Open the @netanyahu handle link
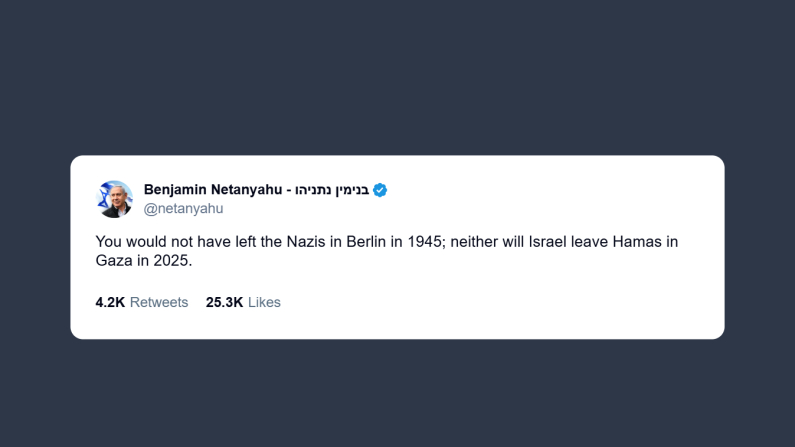795x447 pixels. click(x=183, y=209)
